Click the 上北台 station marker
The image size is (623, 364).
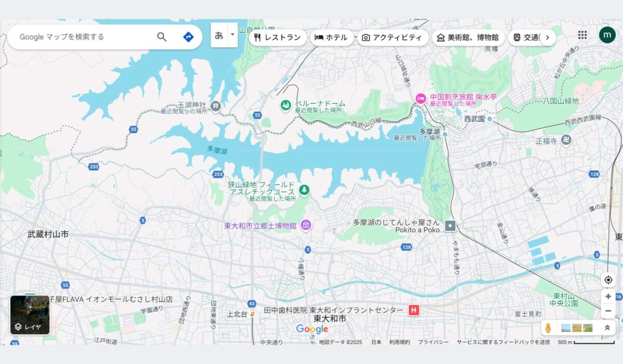(x=252, y=314)
